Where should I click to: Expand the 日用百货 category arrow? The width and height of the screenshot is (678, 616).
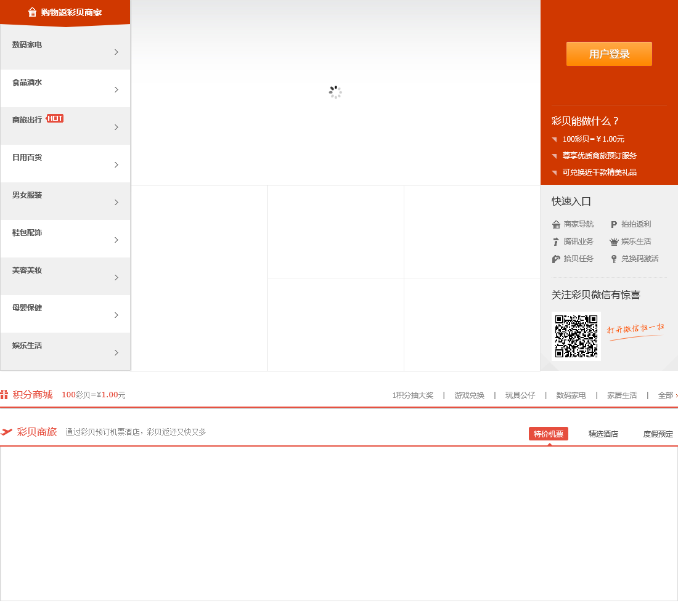coord(116,164)
